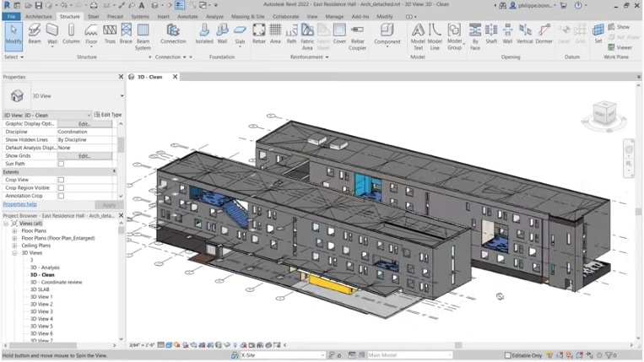Screen dimensions: 644x362
Task: Collapse the 3D Views tree node
Action: click(x=14, y=253)
